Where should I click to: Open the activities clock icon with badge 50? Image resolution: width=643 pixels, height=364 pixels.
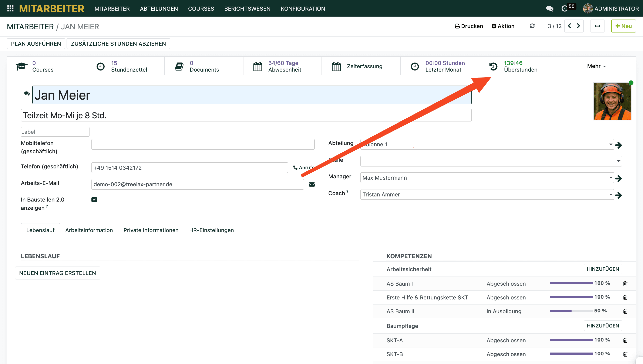pyautogui.click(x=564, y=9)
